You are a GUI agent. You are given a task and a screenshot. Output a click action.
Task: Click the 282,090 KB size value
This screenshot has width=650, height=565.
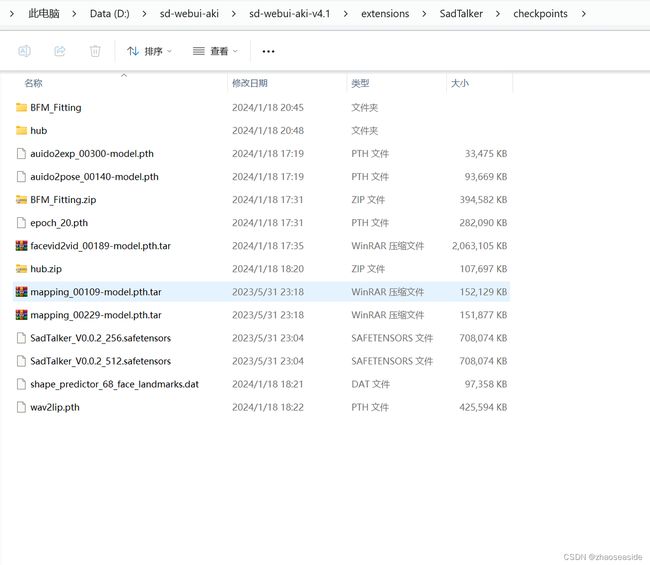(483, 223)
